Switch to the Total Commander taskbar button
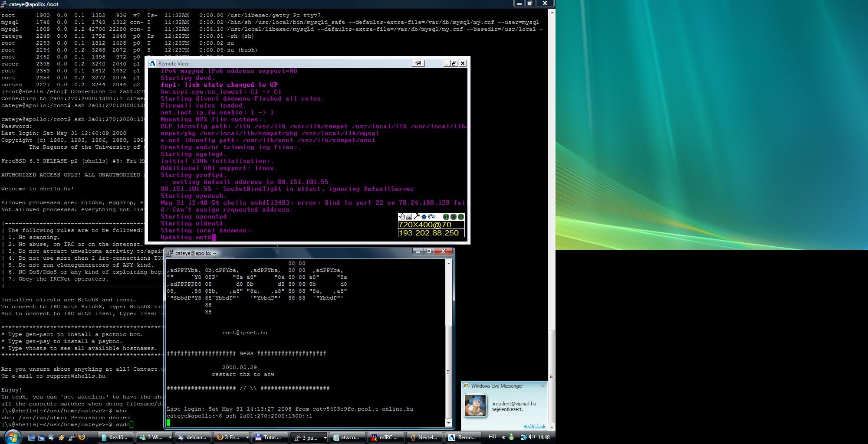868x444 pixels. click(x=270, y=437)
